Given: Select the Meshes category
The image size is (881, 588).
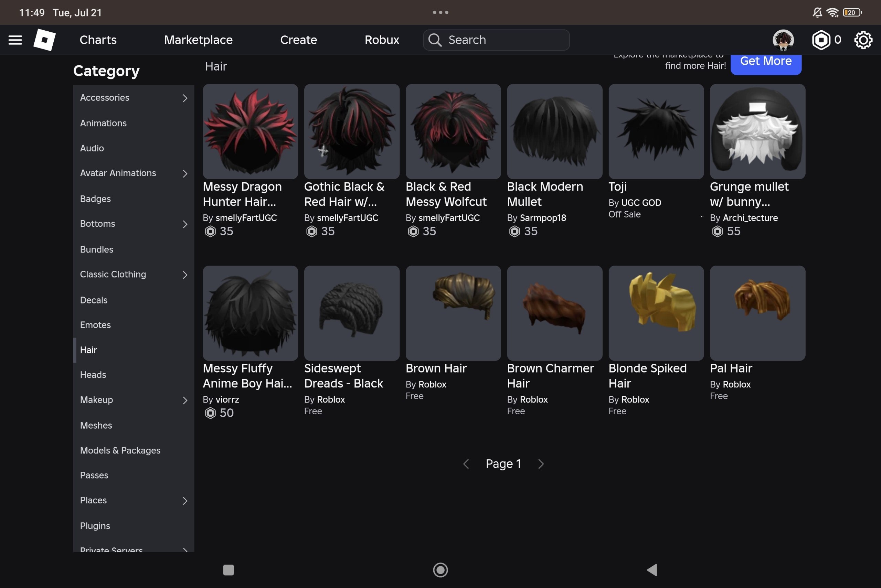Looking at the screenshot, I should [134, 425].
